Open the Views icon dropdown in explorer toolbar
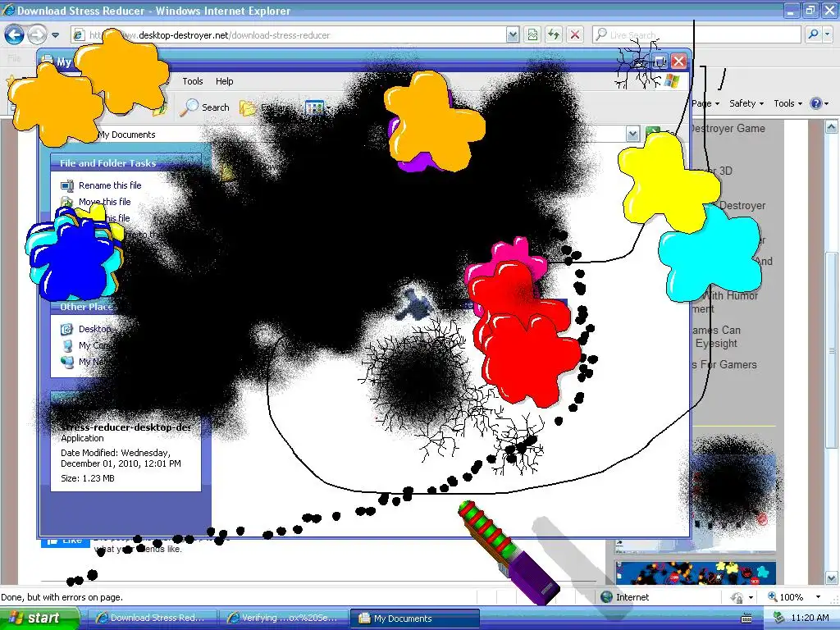 (317, 107)
